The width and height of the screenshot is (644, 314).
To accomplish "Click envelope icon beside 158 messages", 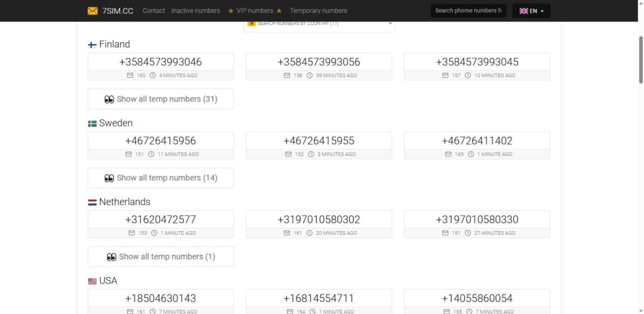I will point(287,75).
